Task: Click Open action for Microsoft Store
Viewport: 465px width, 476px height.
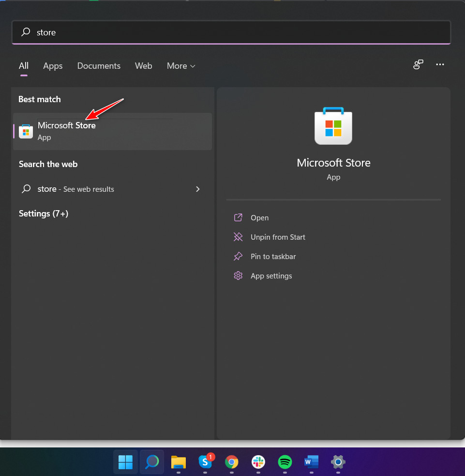Action: click(259, 217)
